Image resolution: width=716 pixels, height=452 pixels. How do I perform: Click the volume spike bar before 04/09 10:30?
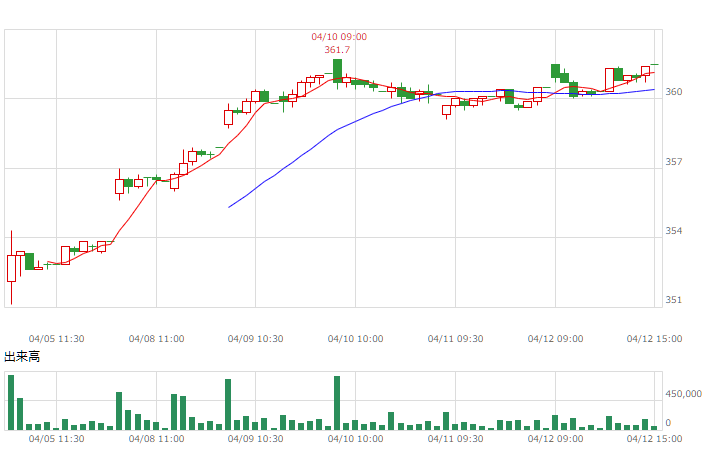tap(228, 405)
